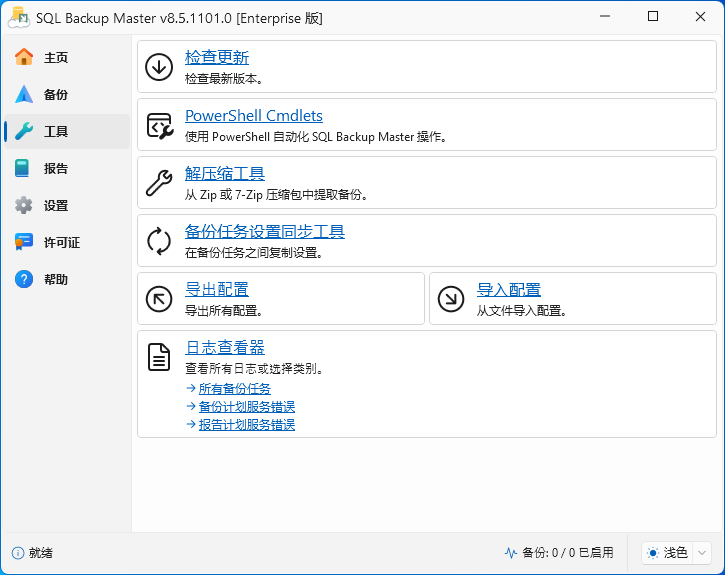Launch the 解压缩工具 link

225,174
